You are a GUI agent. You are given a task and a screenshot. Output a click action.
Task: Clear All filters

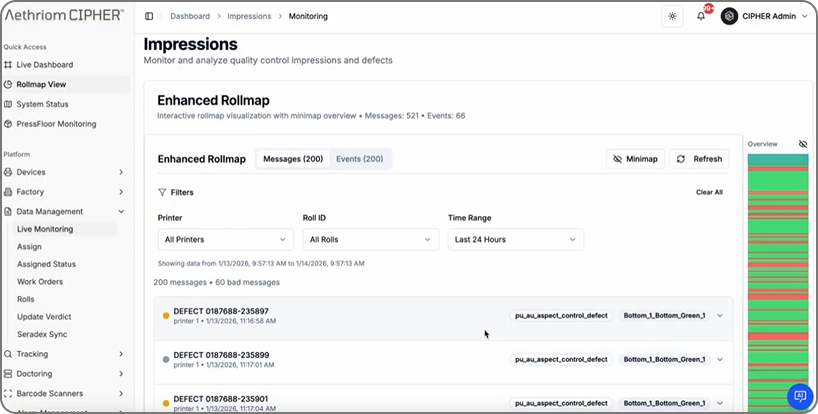[x=709, y=192]
